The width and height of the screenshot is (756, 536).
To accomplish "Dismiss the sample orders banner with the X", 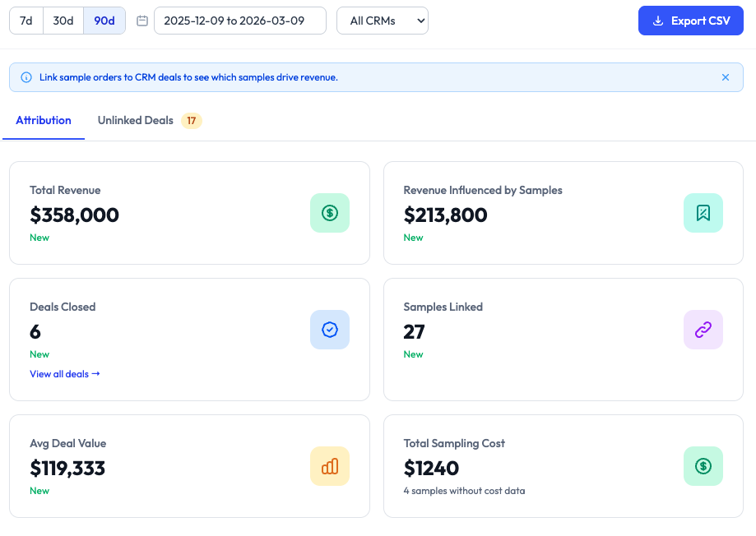I will [x=725, y=76].
